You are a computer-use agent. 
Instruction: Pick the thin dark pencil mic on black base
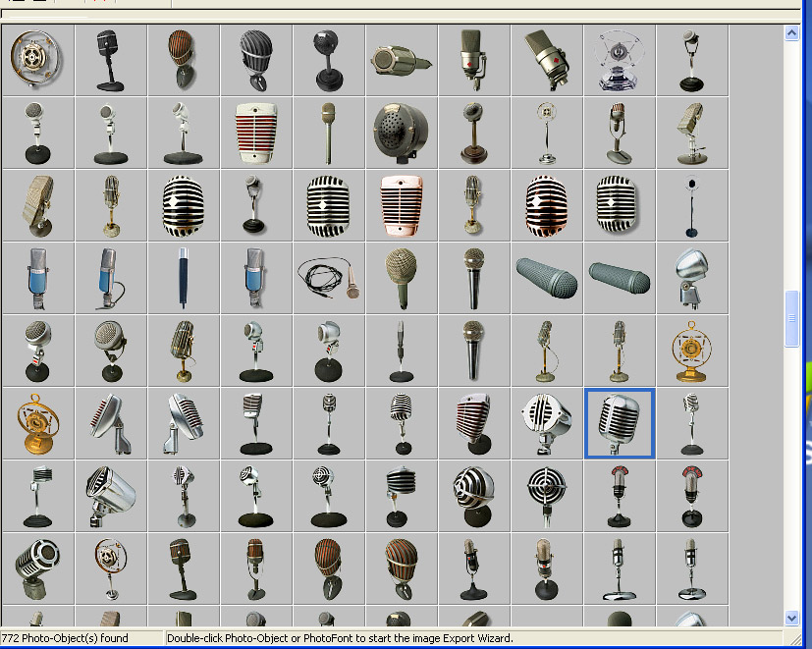pyautogui.click(x=402, y=351)
